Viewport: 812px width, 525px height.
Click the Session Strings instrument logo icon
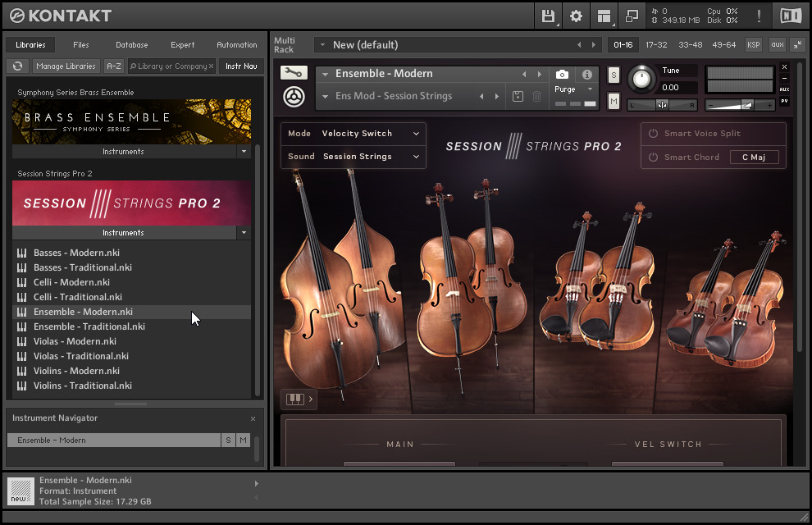pyautogui.click(x=294, y=97)
